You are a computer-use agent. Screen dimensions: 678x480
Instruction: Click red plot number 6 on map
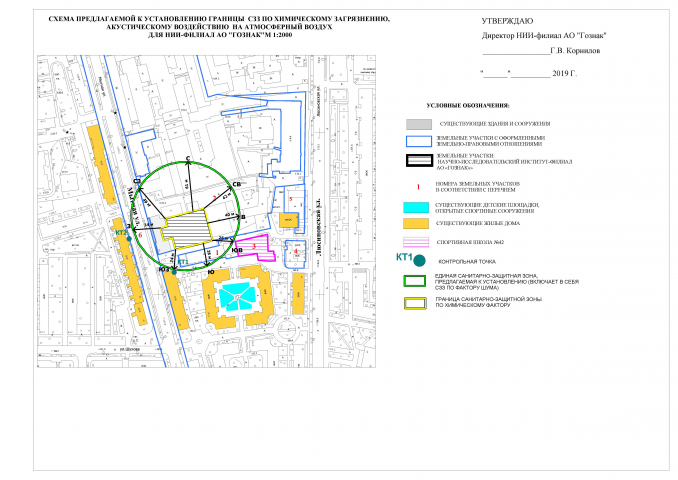(140, 235)
